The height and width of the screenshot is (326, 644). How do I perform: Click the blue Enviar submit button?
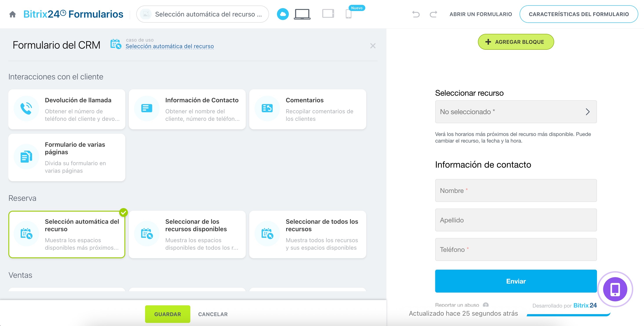[516, 281]
